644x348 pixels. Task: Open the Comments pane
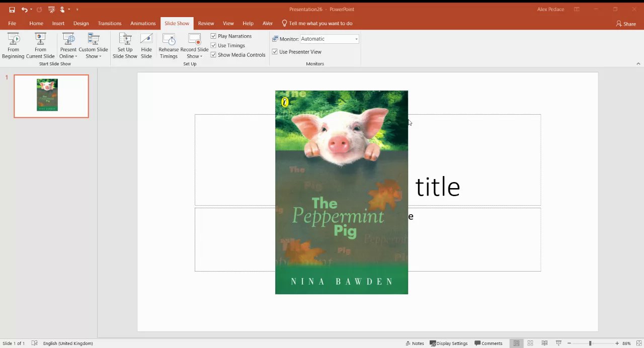coord(488,343)
